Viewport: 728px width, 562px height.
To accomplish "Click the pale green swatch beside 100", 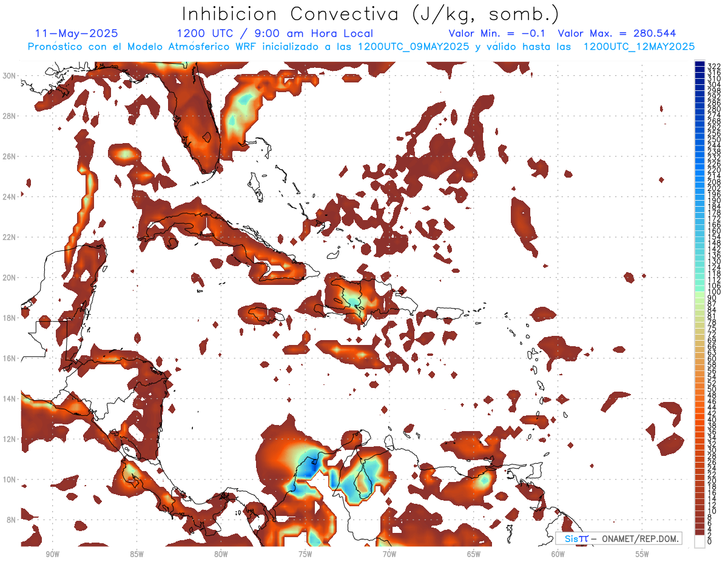I will point(699,294).
